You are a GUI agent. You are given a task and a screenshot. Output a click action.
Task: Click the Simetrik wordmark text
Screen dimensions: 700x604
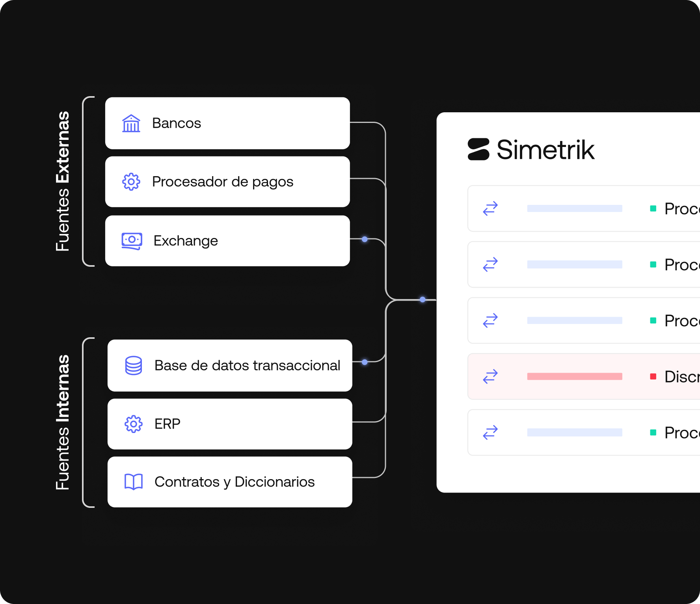[545, 150]
